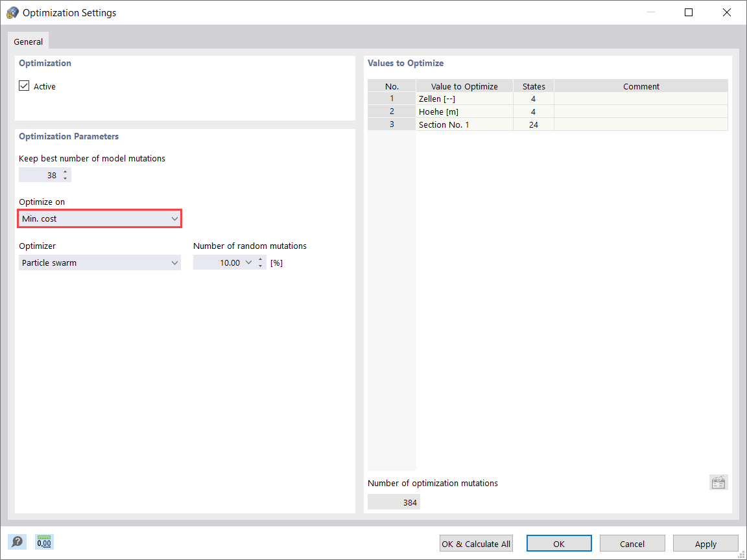This screenshot has height=560, width=747.
Task: Decrease number of random mutations value
Action: pyautogui.click(x=260, y=266)
